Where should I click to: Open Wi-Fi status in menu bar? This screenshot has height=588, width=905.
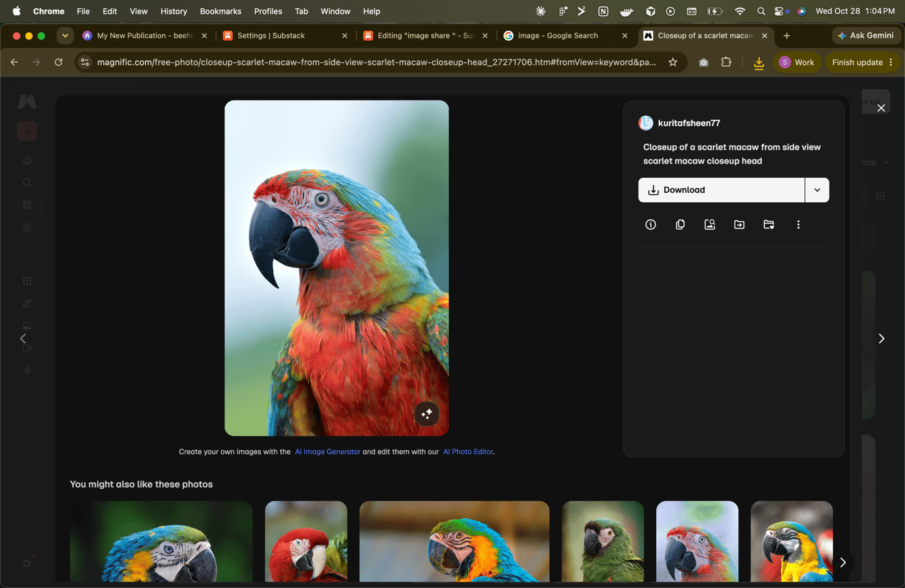[740, 11]
